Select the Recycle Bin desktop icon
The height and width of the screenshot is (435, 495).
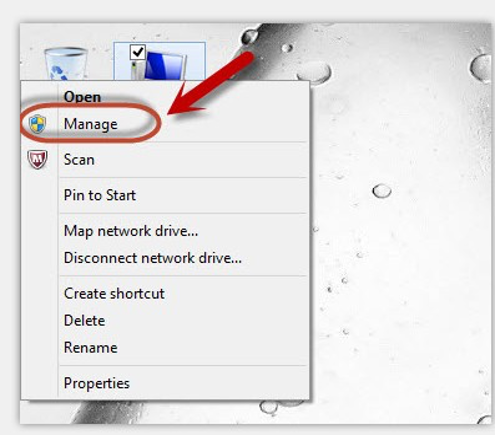click(66, 64)
